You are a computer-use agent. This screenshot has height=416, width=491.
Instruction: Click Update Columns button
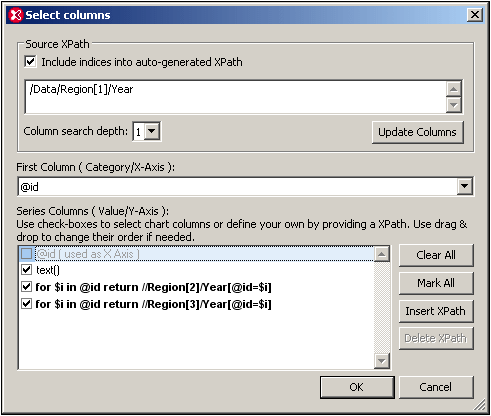pyautogui.click(x=417, y=132)
